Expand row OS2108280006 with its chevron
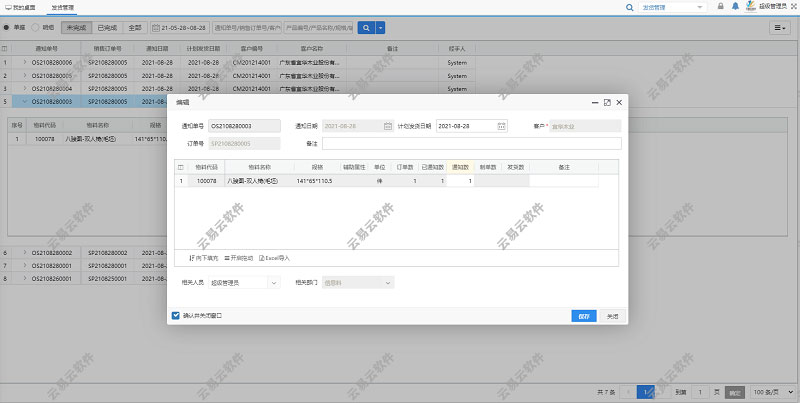The height and width of the screenshot is (403, 800). 24,62
